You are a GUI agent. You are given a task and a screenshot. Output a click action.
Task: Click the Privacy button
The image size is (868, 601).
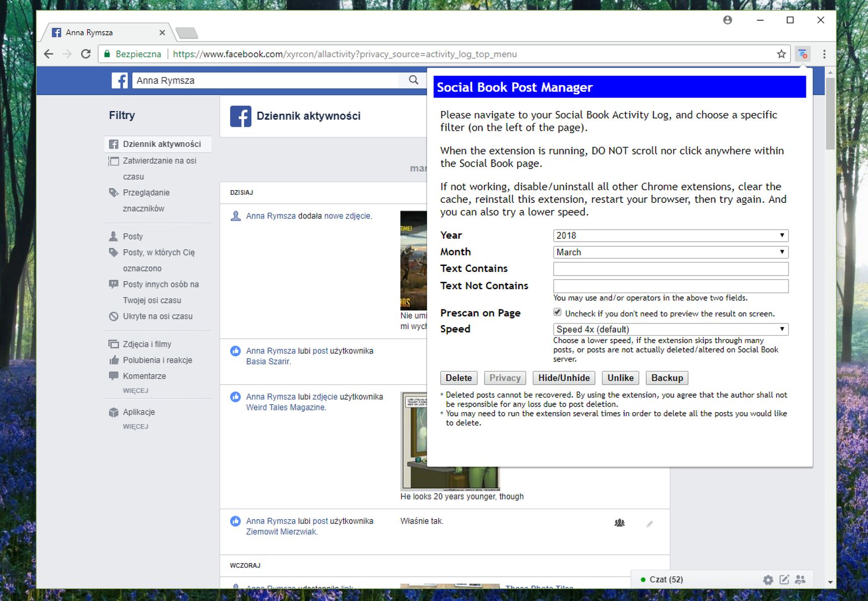point(505,378)
